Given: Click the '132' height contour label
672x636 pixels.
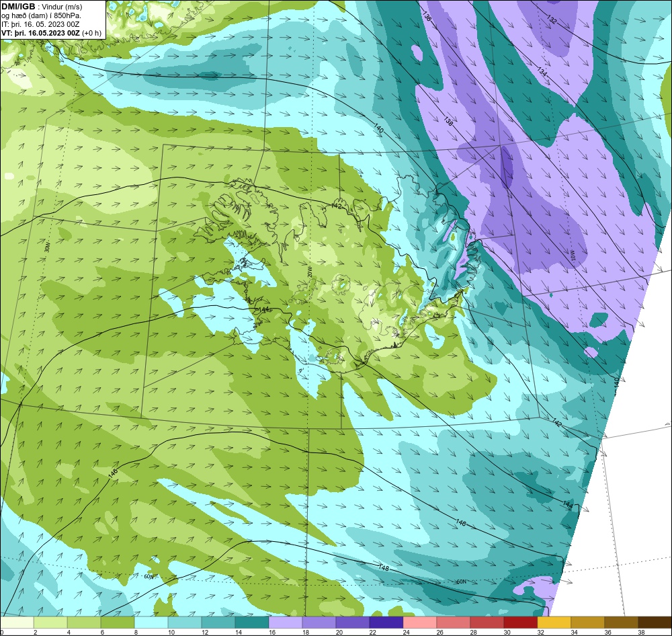Looking at the screenshot, I should (552, 19).
